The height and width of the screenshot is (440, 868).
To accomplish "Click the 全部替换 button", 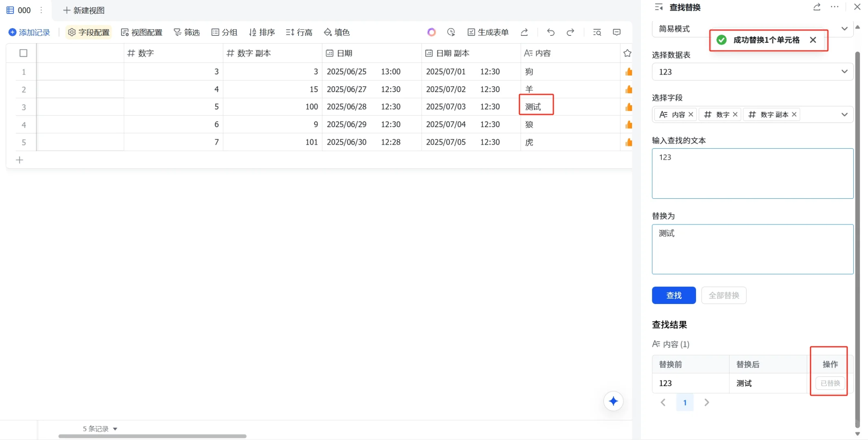I will click(x=724, y=295).
